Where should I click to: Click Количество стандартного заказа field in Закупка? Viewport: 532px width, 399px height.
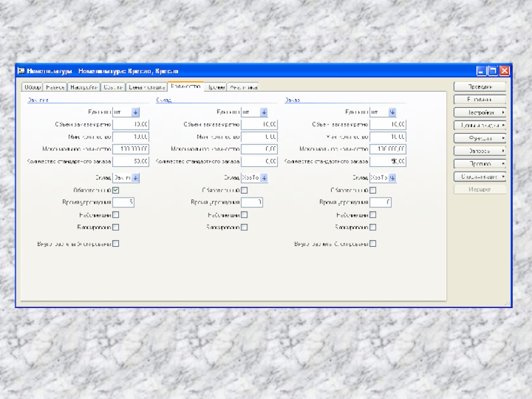click(130, 162)
